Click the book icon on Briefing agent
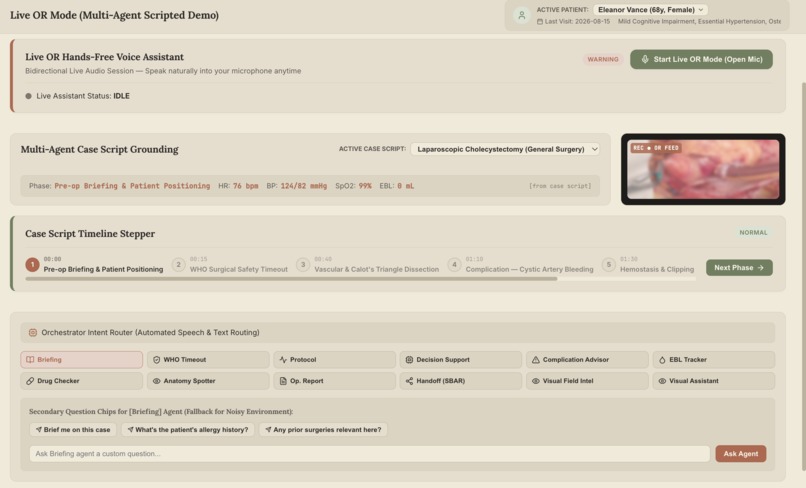806x488 pixels. 30,360
